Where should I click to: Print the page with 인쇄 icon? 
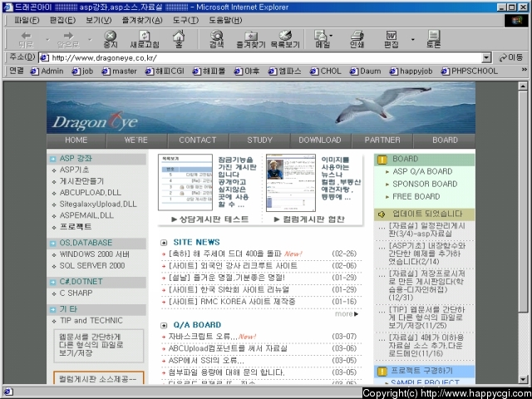[x=357, y=39]
